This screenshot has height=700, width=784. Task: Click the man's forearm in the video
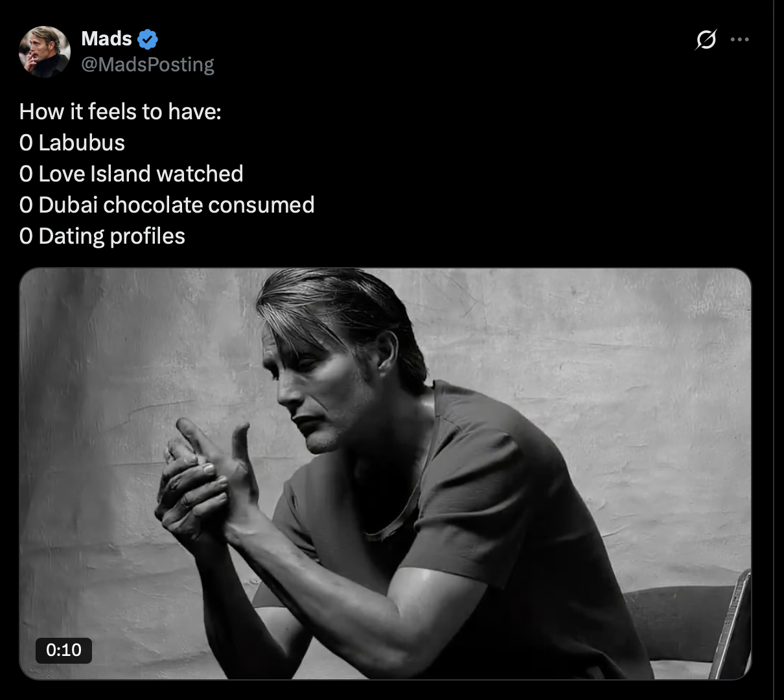[x=324, y=583]
